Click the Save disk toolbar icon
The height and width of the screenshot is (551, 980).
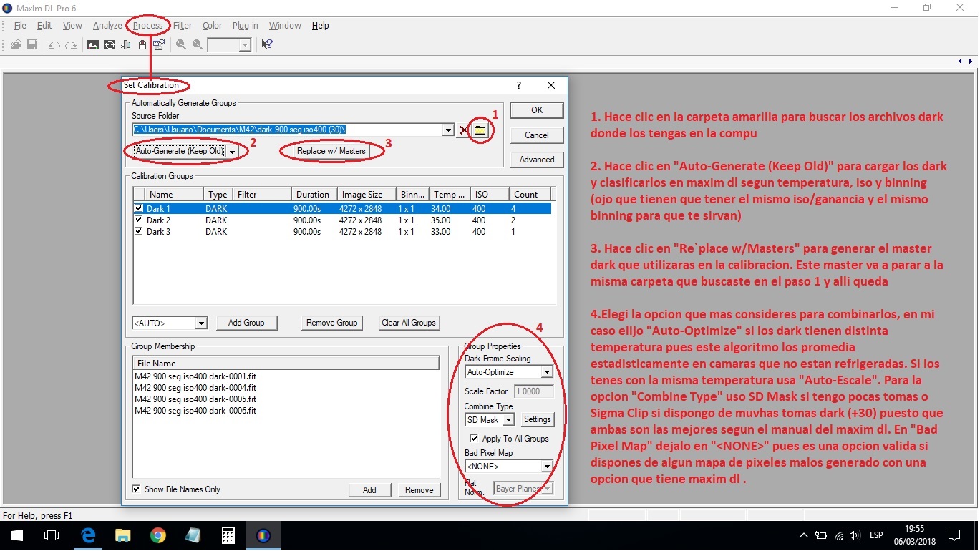point(32,44)
